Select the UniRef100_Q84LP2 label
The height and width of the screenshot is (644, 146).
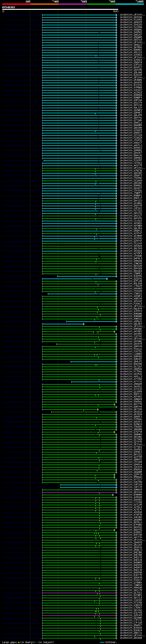(131, 361)
